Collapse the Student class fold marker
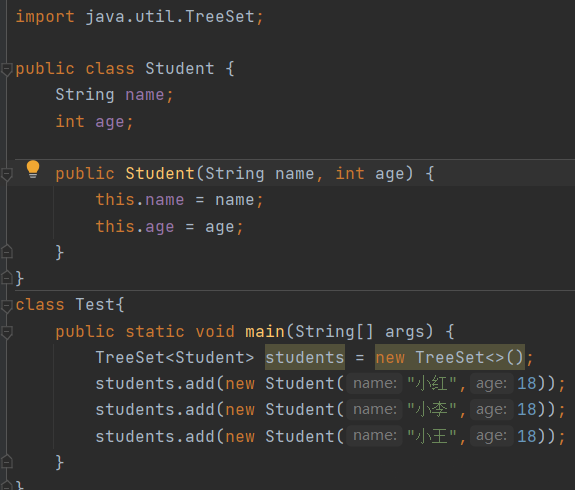Screen dimensions: 575x490 click(x=7, y=69)
